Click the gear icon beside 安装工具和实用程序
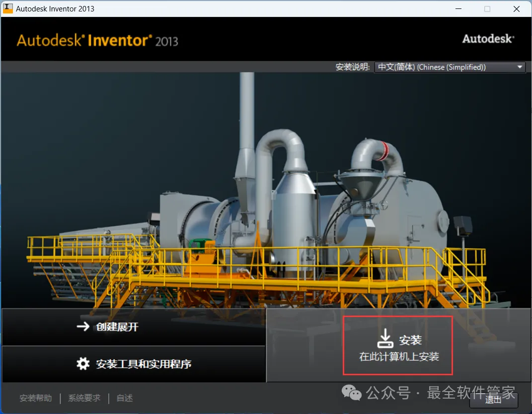The height and width of the screenshot is (414, 532). 83,364
